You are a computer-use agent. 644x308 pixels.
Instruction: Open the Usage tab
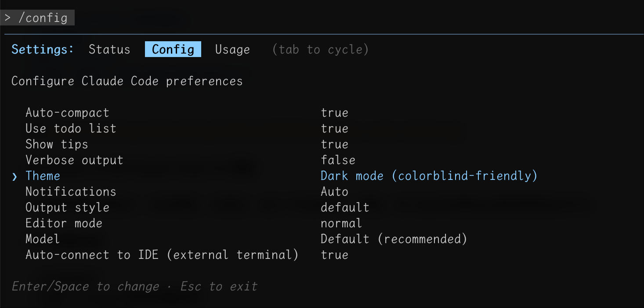click(x=232, y=50)
